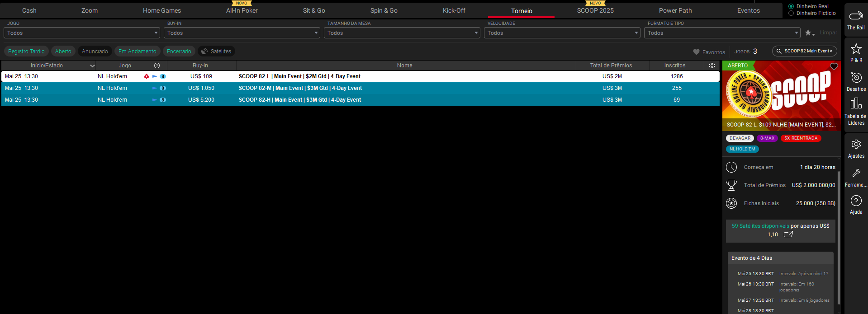Switch to the Spin & Go tab

384,10
